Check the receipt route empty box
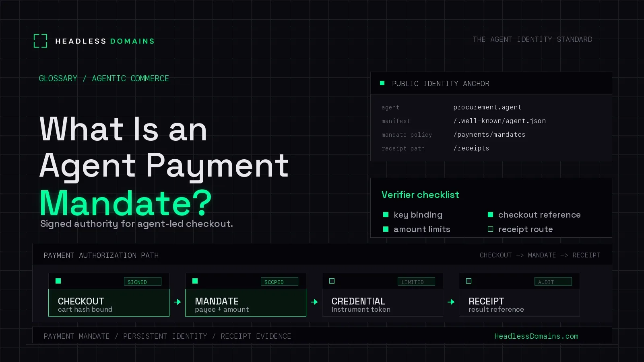This screenshot has height=362, width=644. click(490, 229)
